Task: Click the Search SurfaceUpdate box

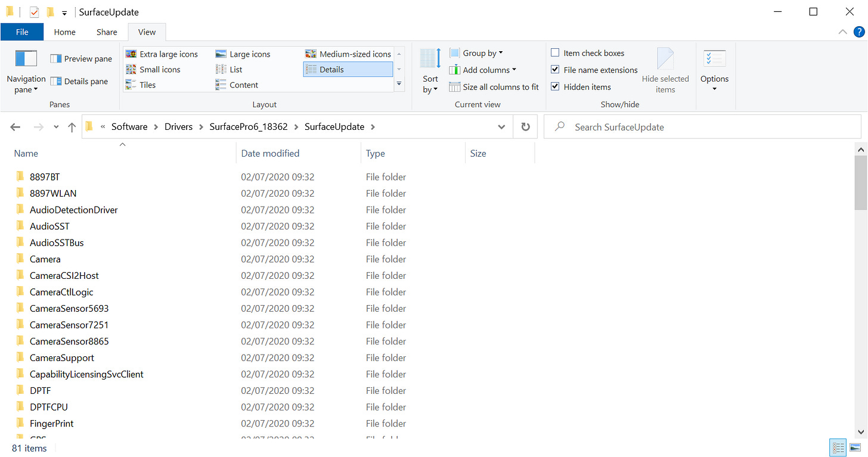Action: pyautogui.click(x=702, y=127)
